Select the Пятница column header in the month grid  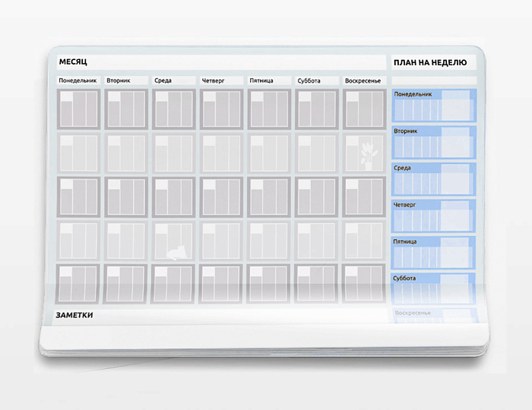[x=269, y=80]
